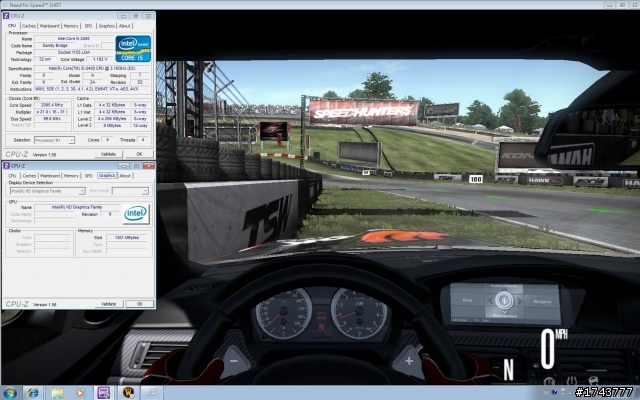
Task: Click the L1 Data cache size field
Action: [x=112, y=105]
